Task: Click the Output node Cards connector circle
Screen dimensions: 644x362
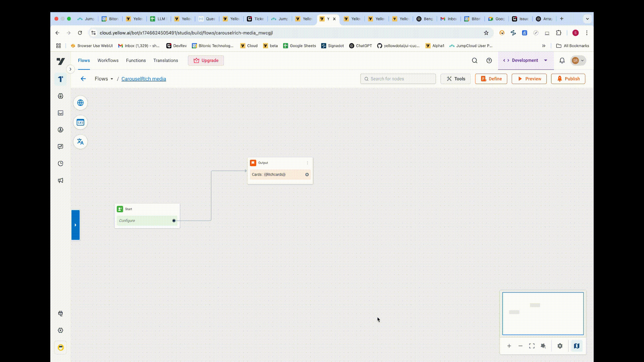Action: (307, 175)
